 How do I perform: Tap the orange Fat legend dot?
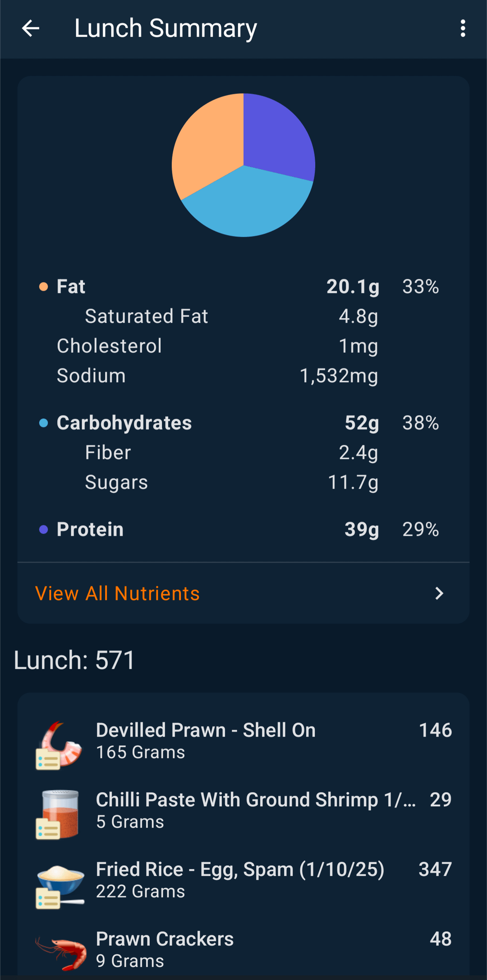click(43, 287)
